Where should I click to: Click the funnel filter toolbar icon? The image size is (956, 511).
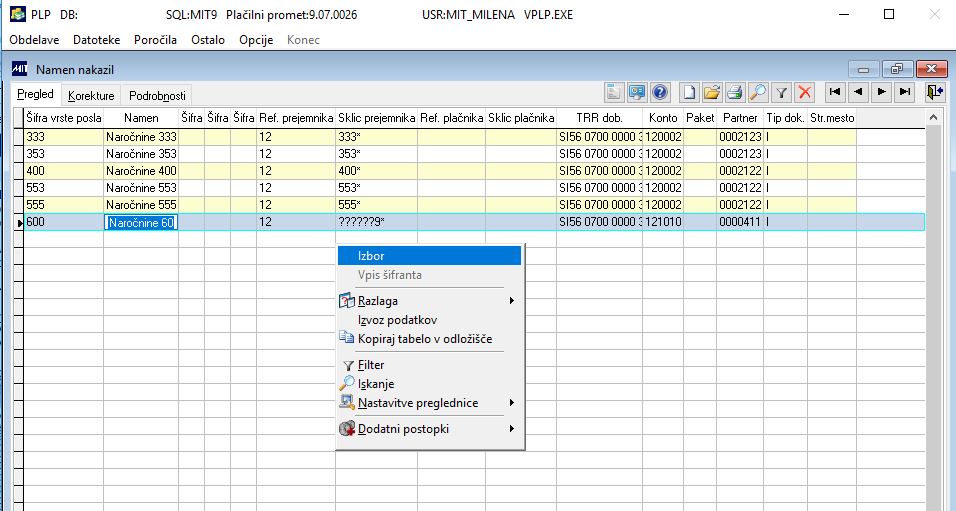point(781,92)
